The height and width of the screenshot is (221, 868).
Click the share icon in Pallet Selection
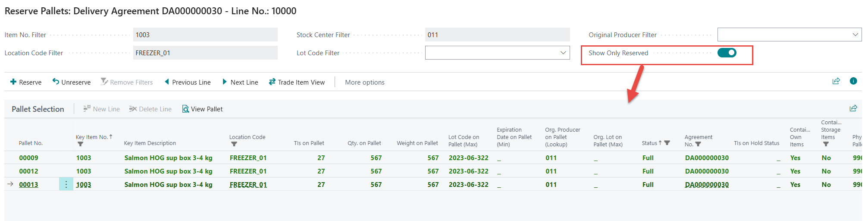pos(853,109)
